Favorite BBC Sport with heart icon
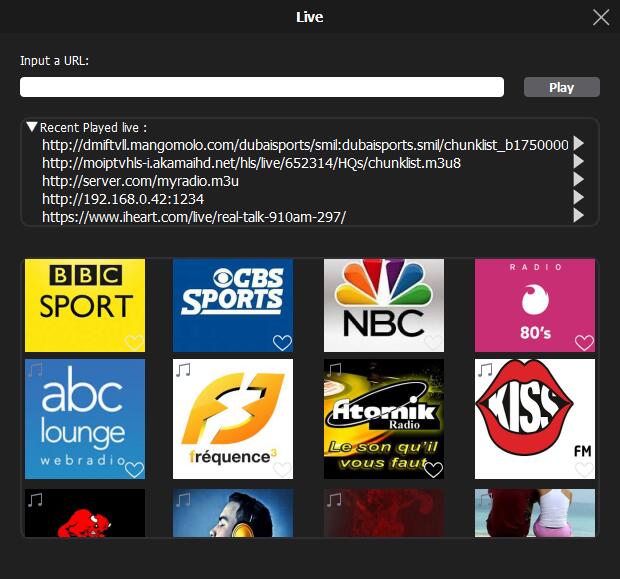The image size is (620, 579). point(134,342)
